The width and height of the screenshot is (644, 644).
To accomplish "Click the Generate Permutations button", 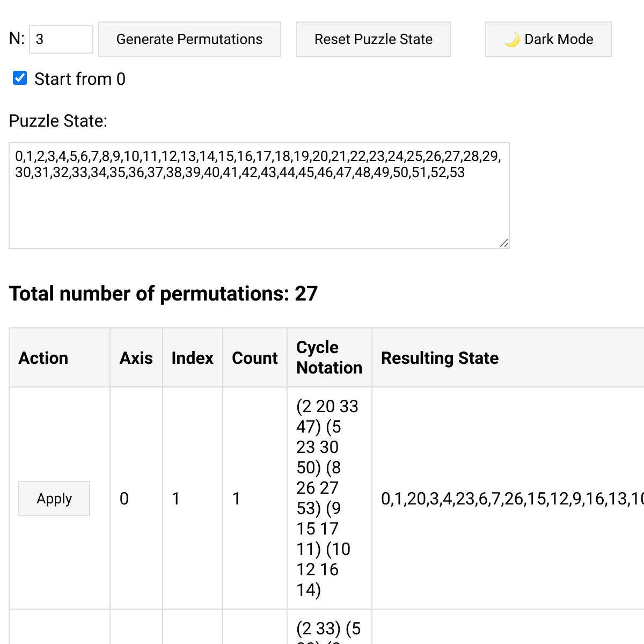I will click(x=189, y=39).
